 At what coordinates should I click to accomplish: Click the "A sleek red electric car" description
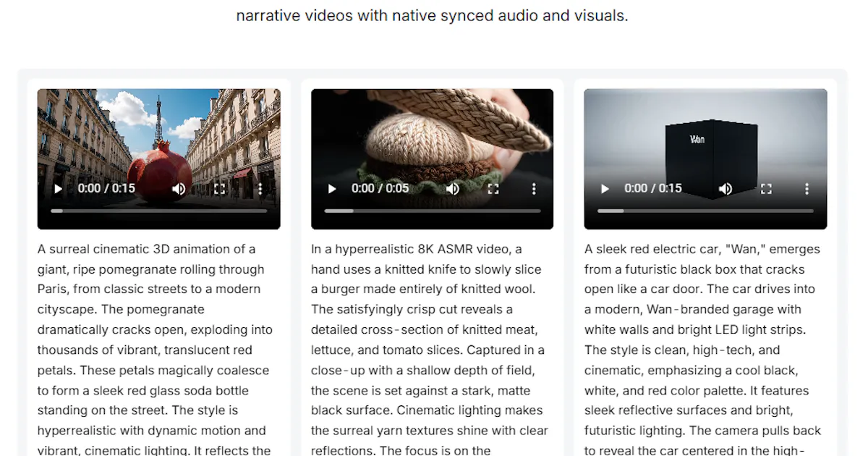[703, 349]
